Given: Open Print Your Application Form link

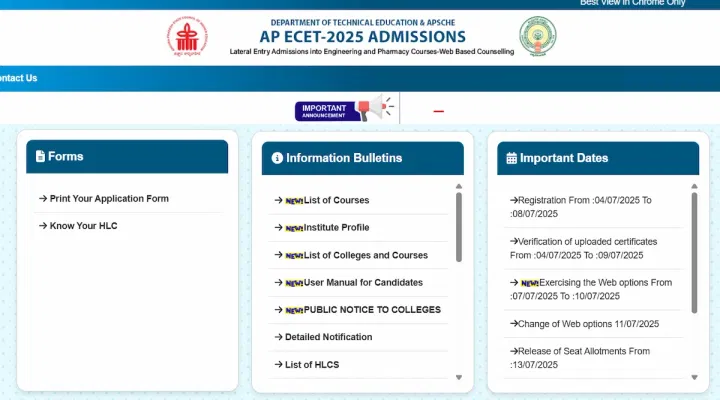Looking at the screenshot, I should click(108, 198).
